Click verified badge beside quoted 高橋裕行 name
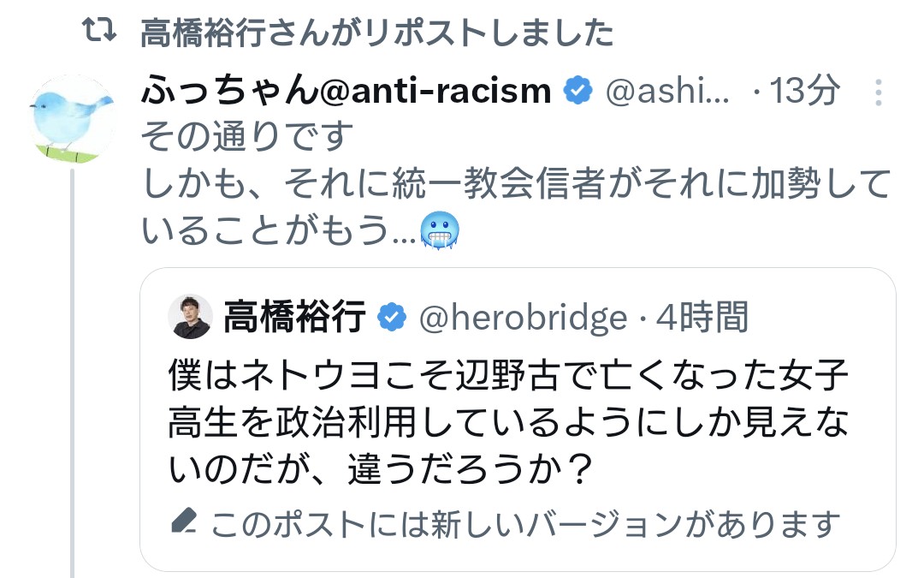This screenshot has height=578, width=924. (x=392, y=318)
